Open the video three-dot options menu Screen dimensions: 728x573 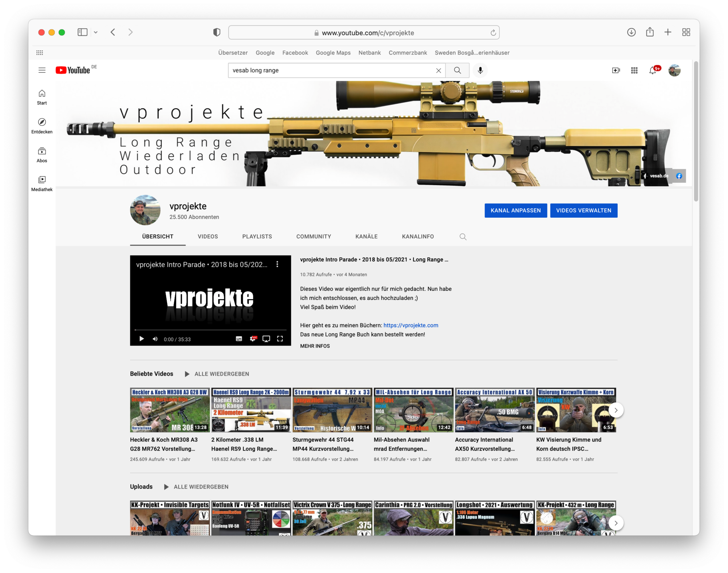pyautogui.click(x=277, y=264)
